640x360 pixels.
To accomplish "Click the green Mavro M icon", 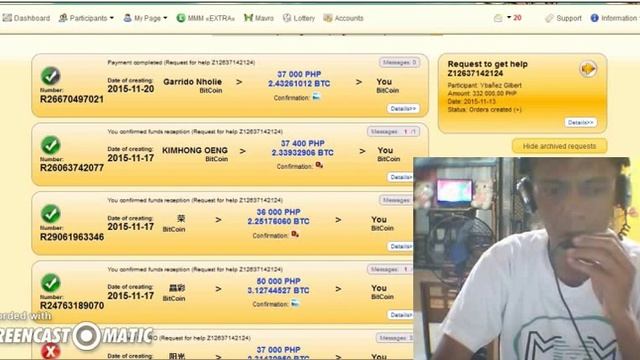I will tap(248, 18).
